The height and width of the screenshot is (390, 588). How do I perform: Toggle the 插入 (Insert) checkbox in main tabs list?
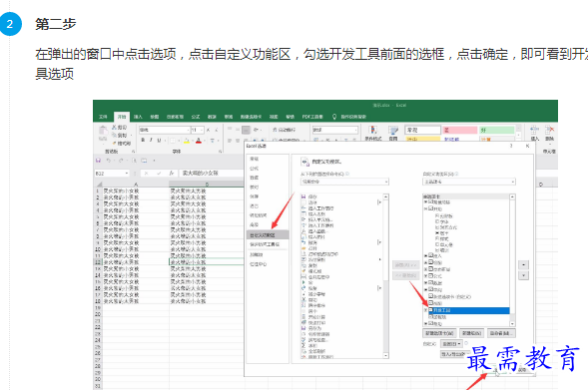tap(431, 255)
